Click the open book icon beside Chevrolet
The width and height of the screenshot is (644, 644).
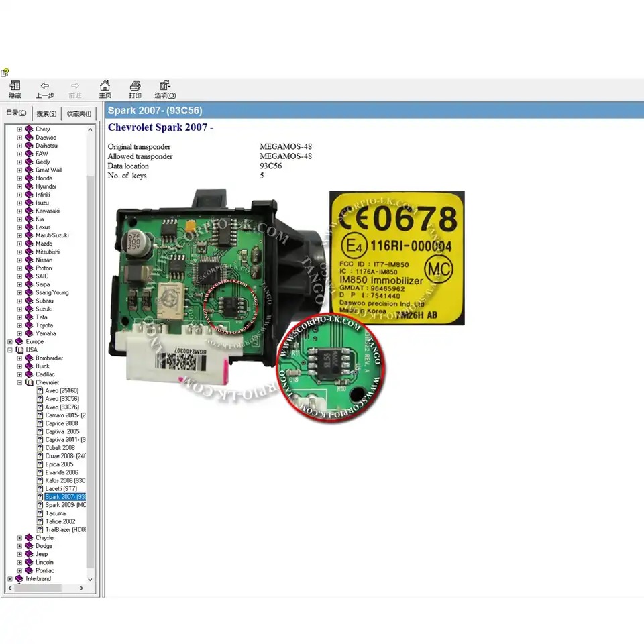(29, 382)
